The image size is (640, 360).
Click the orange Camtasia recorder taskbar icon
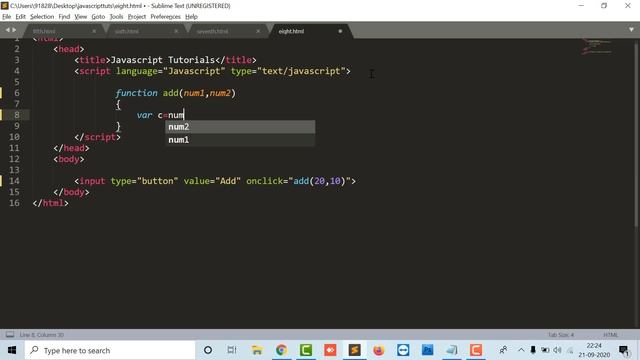pos(476,350)
